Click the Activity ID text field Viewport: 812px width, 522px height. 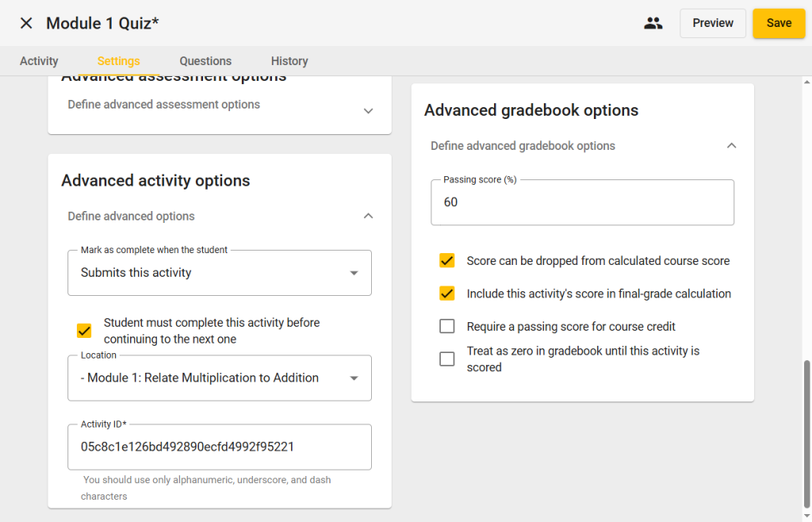[219, 447]
